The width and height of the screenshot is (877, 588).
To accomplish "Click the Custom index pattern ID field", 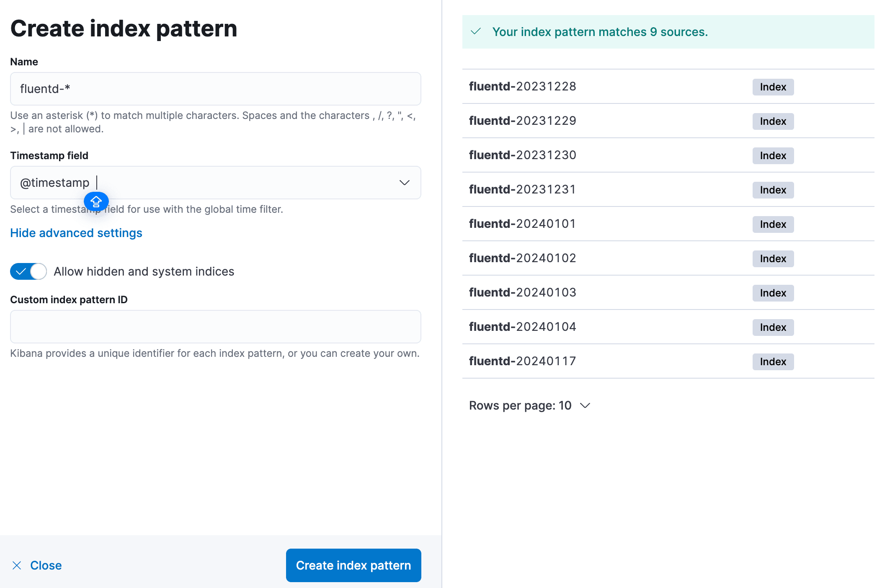I will click(215, 327).
